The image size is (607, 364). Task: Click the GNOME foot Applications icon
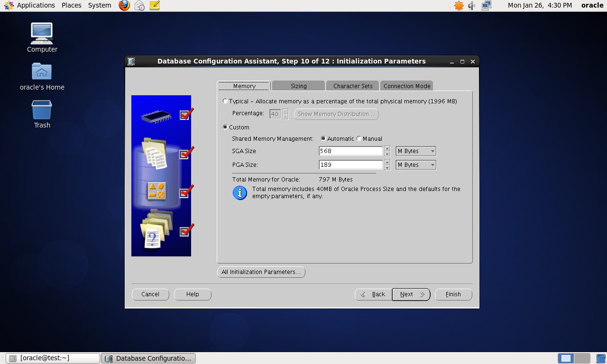click(x=9, y=6)
